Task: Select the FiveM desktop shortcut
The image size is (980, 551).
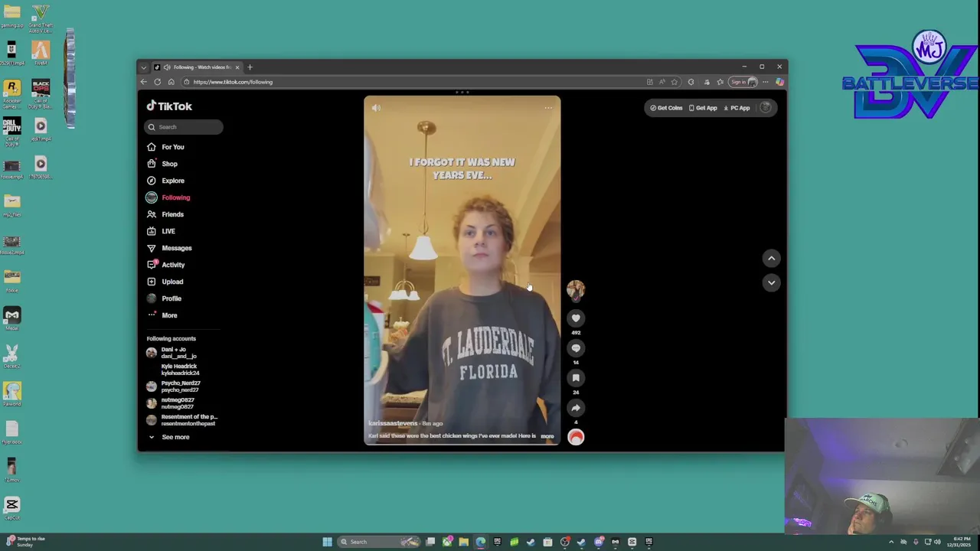Action: [41, 54]
